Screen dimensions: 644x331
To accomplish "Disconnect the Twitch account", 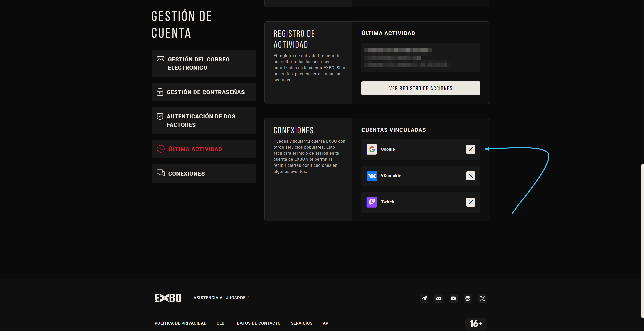I will point(470,202).
